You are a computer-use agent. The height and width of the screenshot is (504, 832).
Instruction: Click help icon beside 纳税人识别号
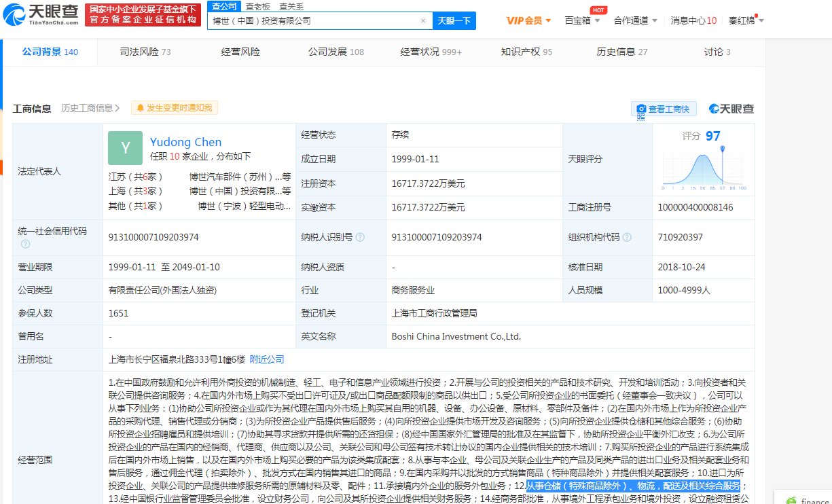pos(360,237)
